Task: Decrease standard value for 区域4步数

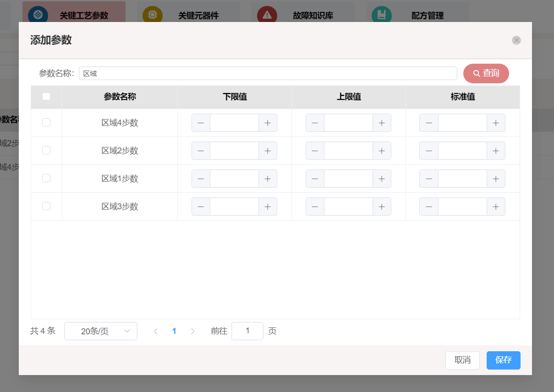Action: 429,123
